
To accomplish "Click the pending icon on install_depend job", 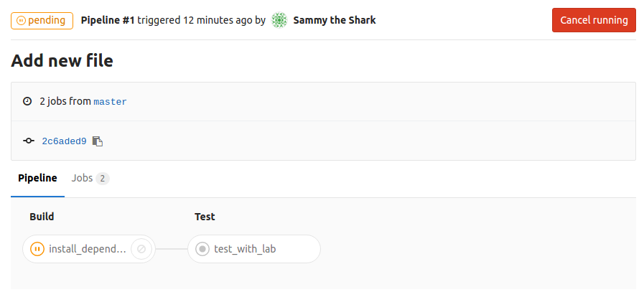I will click(x=37, y=249).
